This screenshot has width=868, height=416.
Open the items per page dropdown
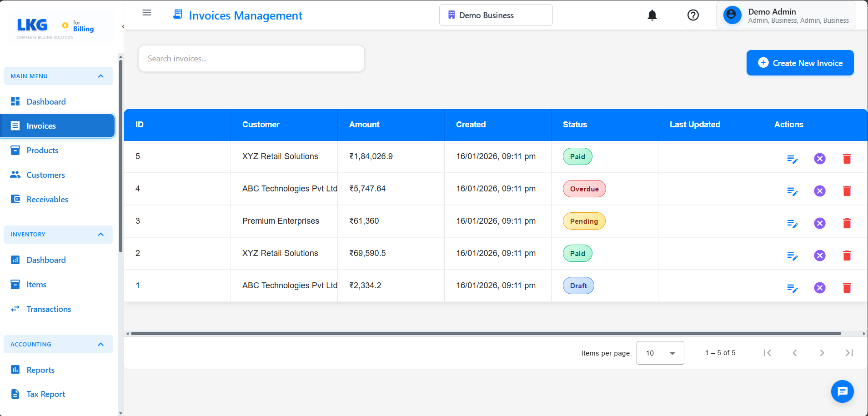(660, 353)
